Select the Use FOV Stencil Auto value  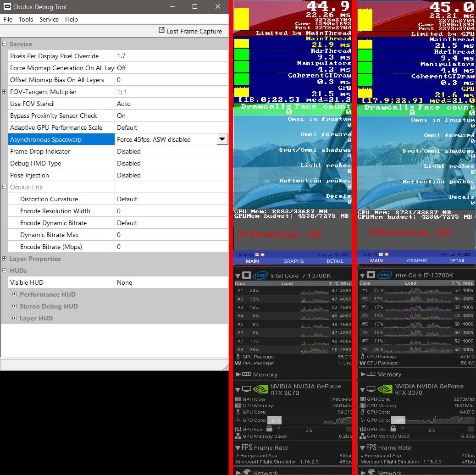[172, 104]
